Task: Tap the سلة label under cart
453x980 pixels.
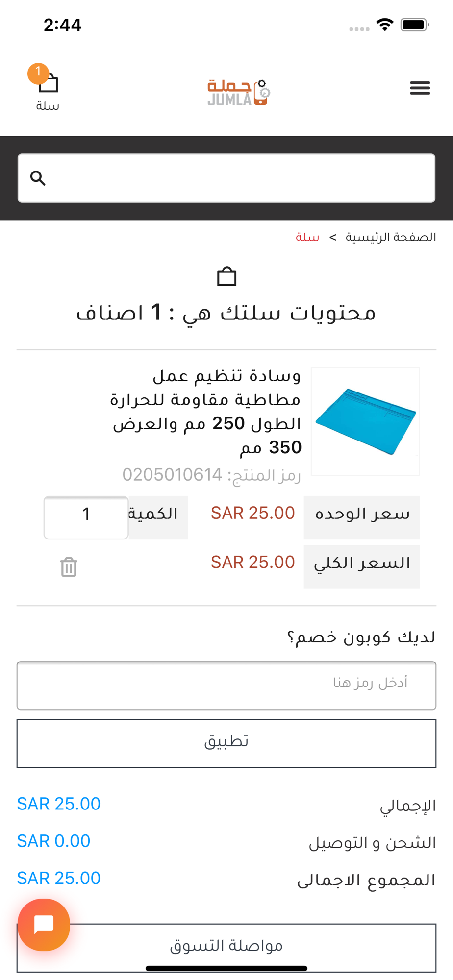Action: click(x=48, y=106)
